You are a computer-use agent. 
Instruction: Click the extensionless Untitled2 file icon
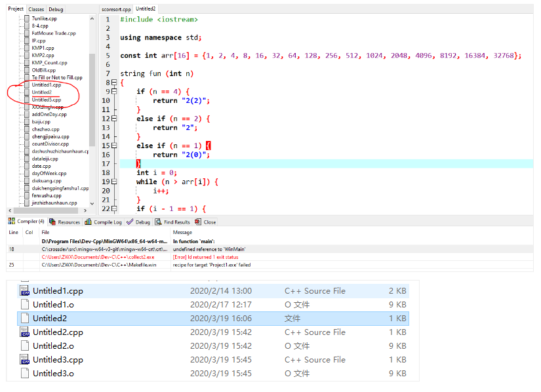point(24,318)
